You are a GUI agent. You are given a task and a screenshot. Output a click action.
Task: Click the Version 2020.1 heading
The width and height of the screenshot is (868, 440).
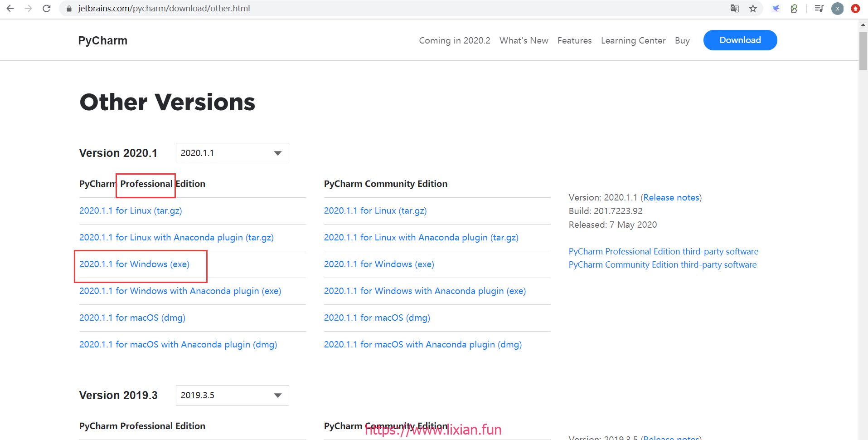pyautogui.click(x=118, y=153)
